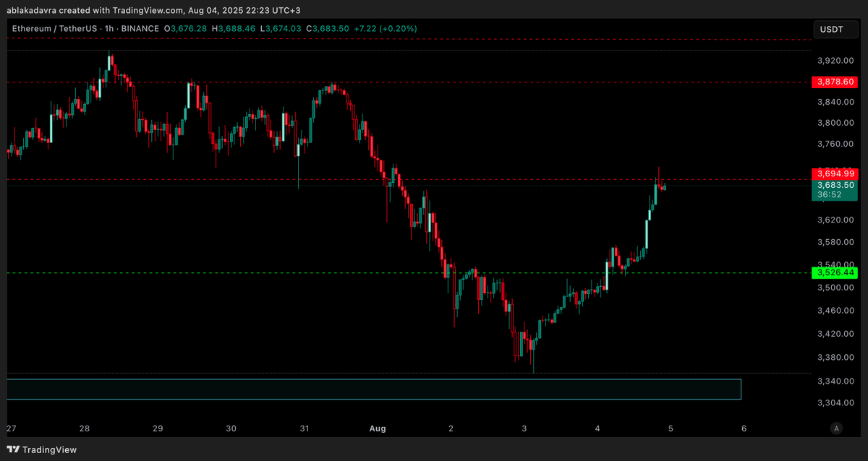The image size is (868, 461).
Task: Click the green 3,526.44 price label
Action: coord(834,272)
